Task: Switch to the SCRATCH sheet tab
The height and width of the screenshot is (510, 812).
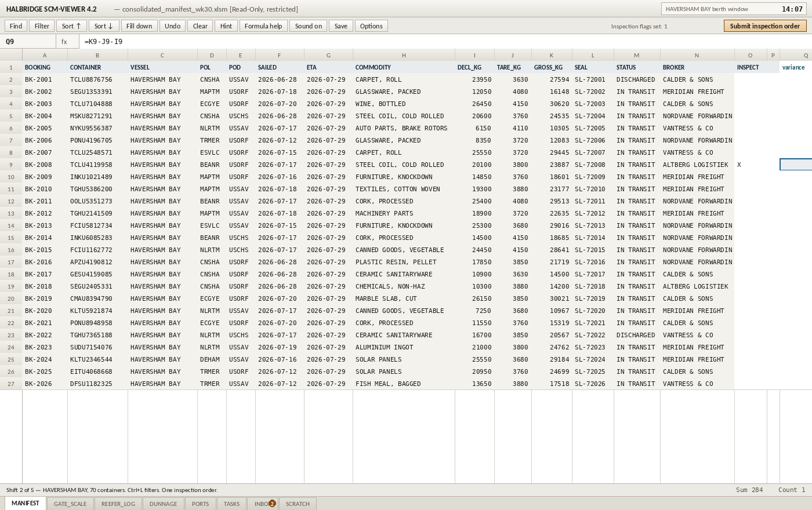Action: click(298, 504)
